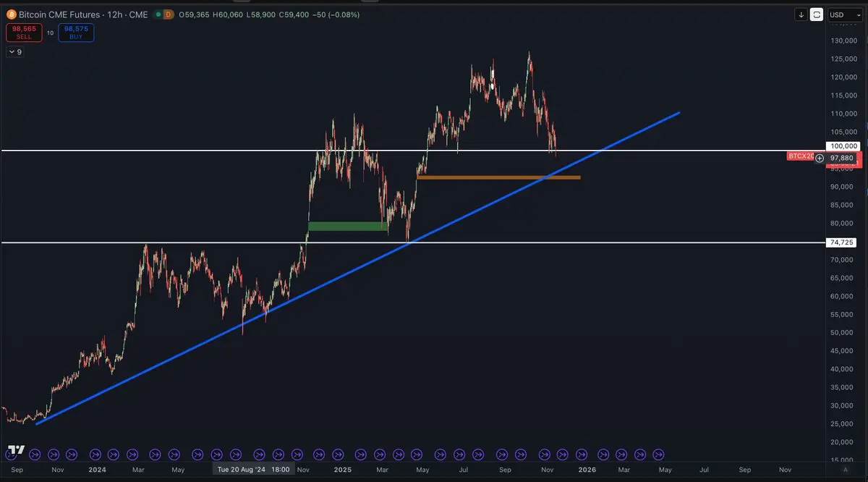Viewport: 868px width, 482px height.
Task: Click the rollover marker above 2024 label
Action: pyautogui.click(x=95, y=454)
